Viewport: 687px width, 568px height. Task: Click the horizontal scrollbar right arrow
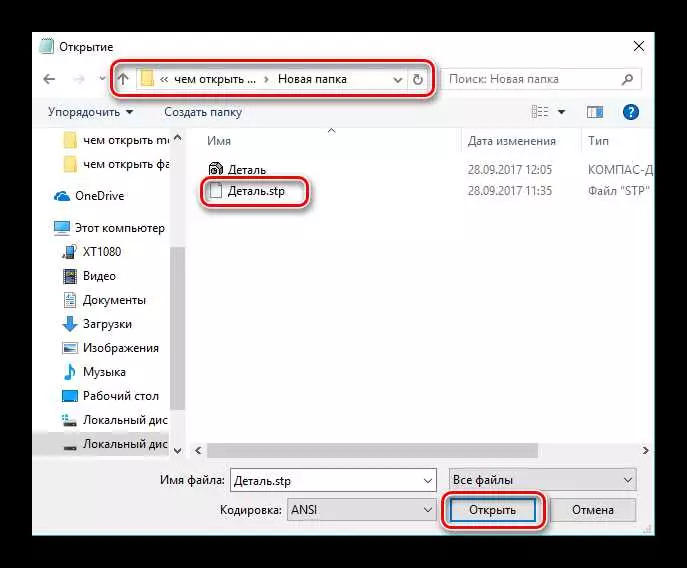pyautogui.click(x=645, y=451)
